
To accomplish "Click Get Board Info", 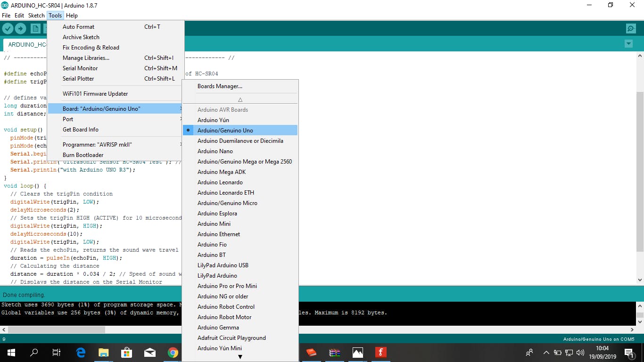I will coord(116,130).
